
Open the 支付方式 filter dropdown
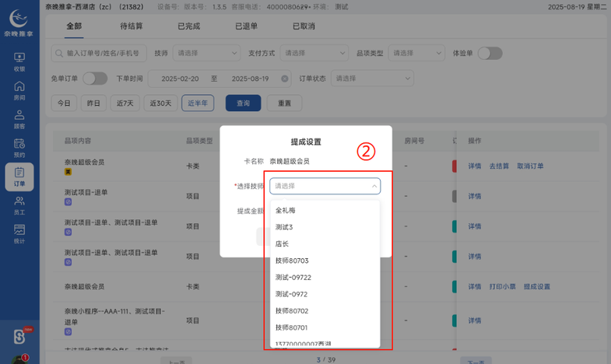coord(314,54)
